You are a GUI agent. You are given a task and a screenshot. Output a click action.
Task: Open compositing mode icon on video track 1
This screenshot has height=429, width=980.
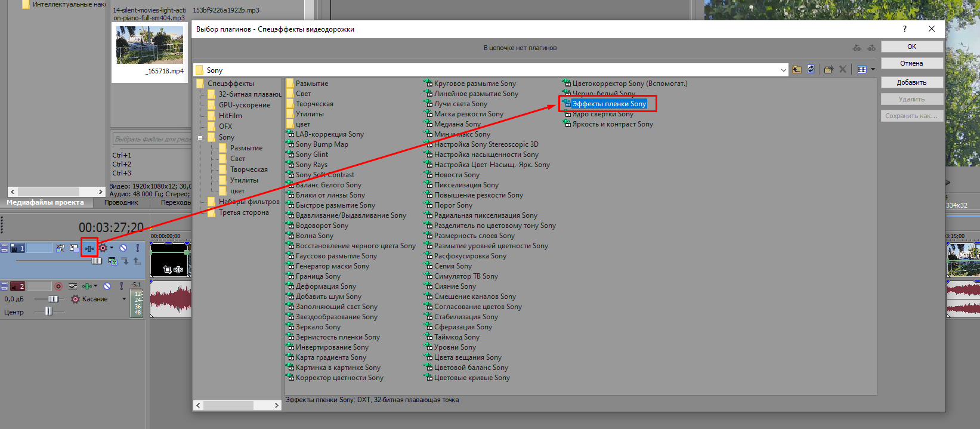(113, 261)
